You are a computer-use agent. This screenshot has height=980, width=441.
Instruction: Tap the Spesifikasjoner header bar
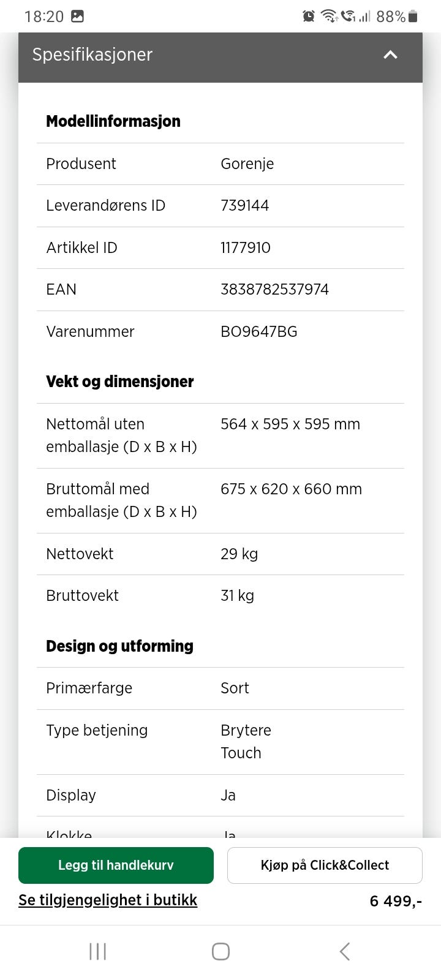tap(184, 56)
